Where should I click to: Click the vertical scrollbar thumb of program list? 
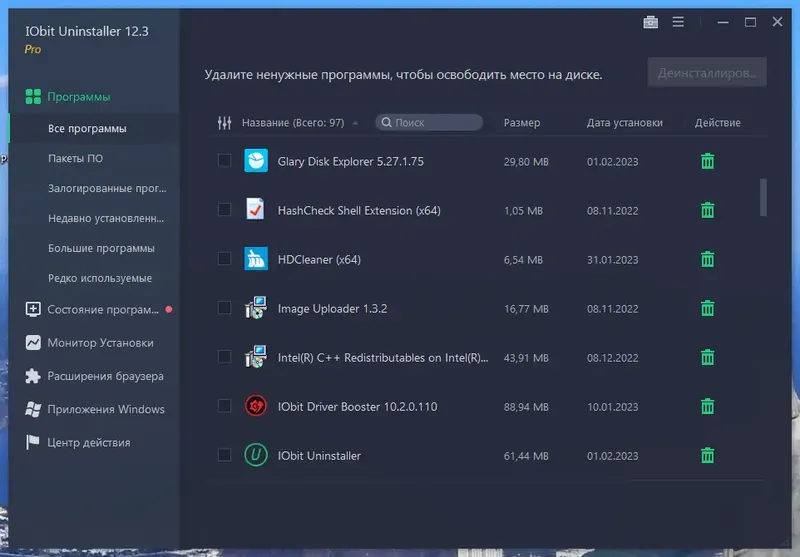[x=763, y=197]
